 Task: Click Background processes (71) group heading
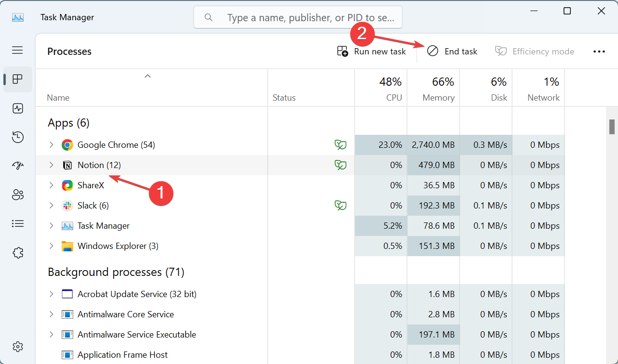116,273
